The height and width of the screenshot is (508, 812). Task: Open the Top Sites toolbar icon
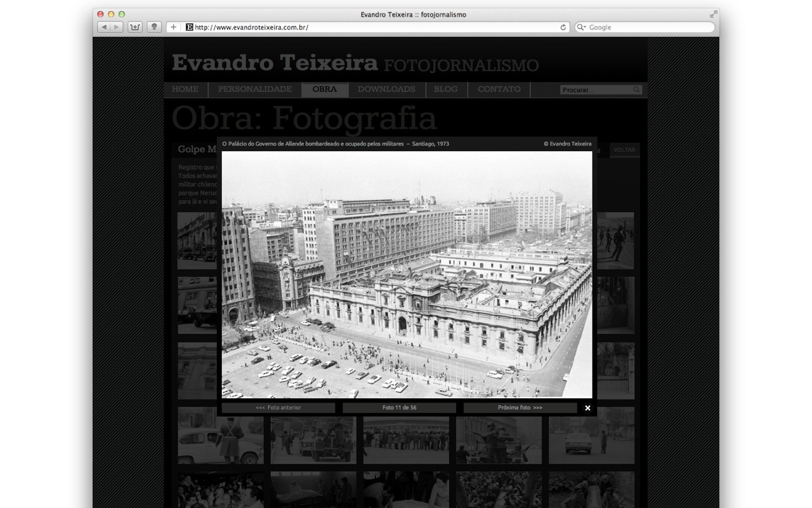[x=135, y=27]
